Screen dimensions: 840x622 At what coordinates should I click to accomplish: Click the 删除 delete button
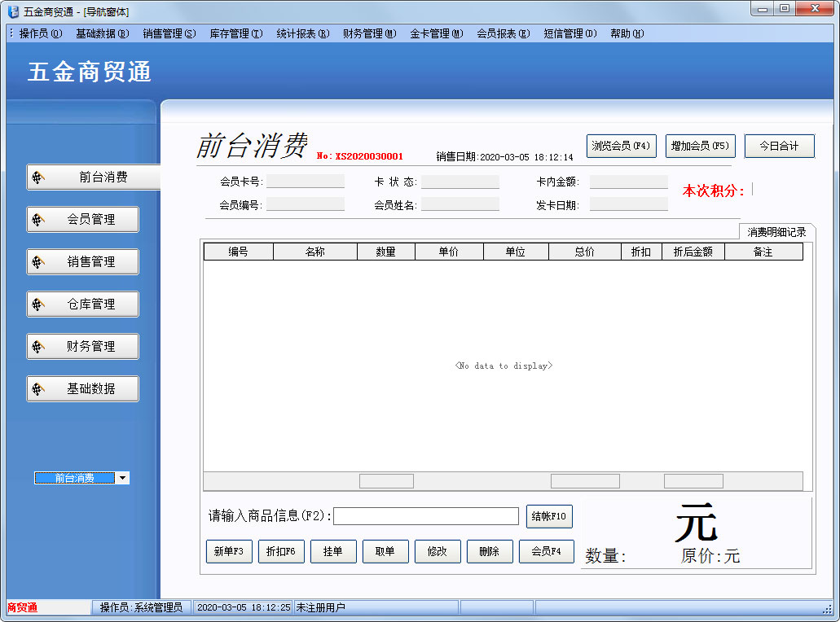tap(490, 551)
